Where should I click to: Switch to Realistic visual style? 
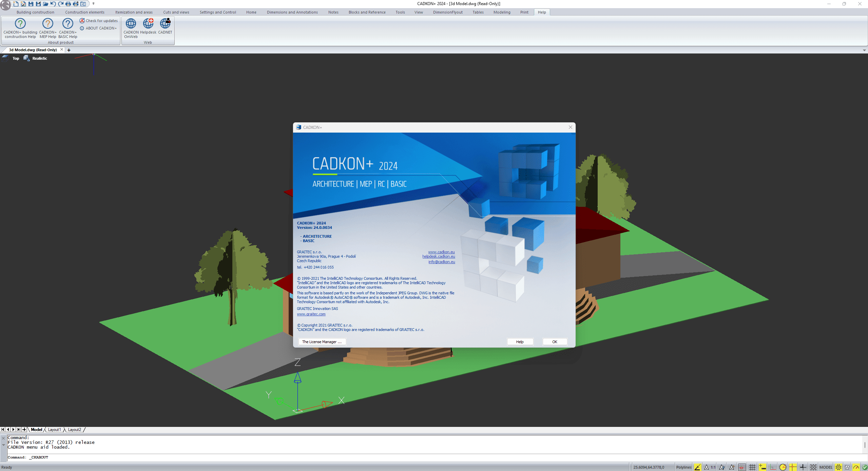click(39, 57)
